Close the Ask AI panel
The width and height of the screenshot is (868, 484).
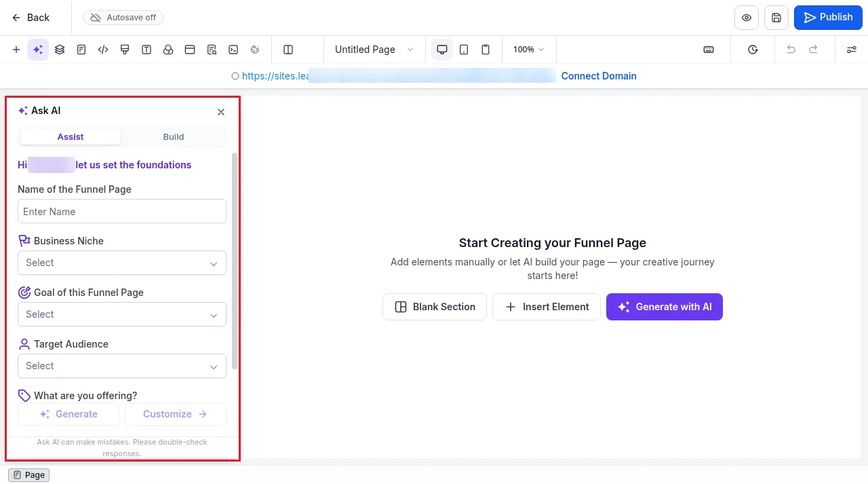tap(221, 112)
